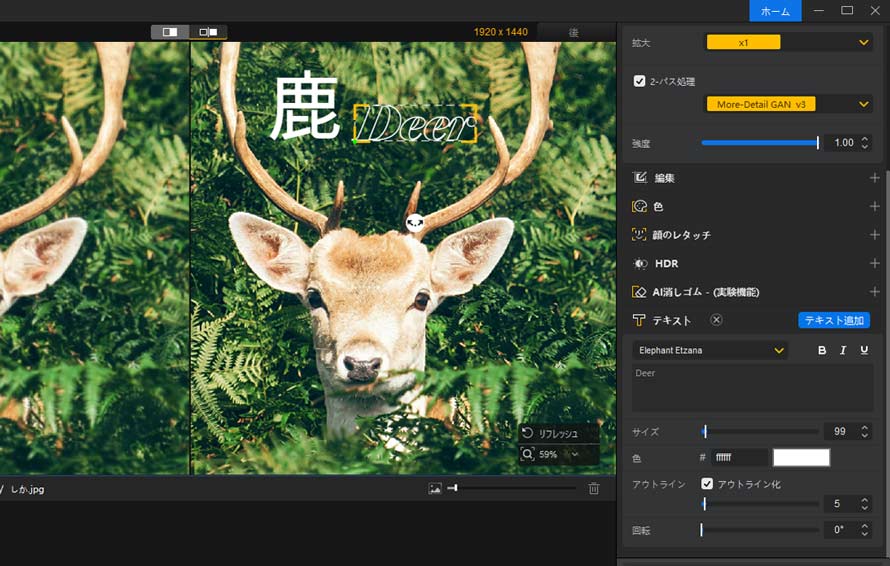Toggle the 2-パス処理 checkbox

click(639, 81)
